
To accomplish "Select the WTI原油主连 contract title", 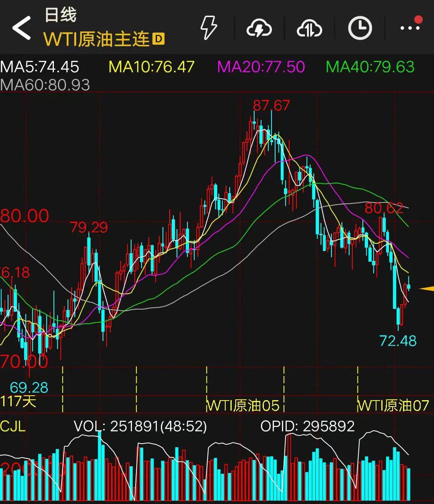I will point(97,39).
